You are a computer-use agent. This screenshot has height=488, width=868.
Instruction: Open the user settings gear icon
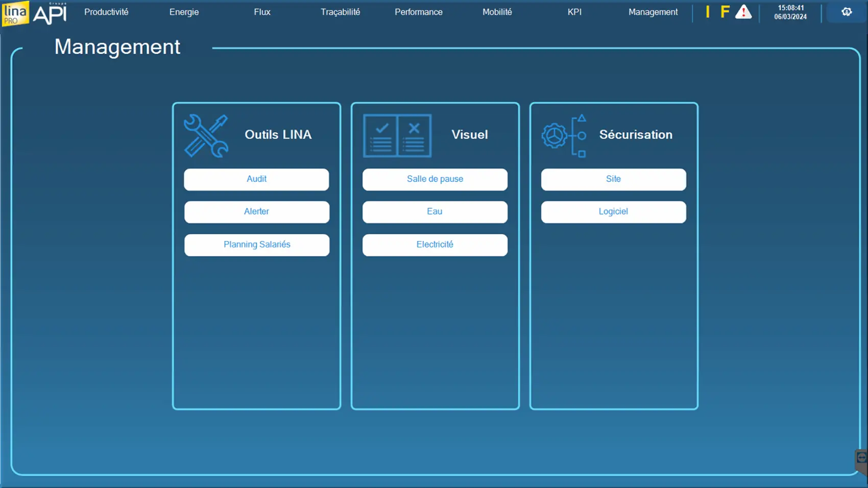pos(846,12)
